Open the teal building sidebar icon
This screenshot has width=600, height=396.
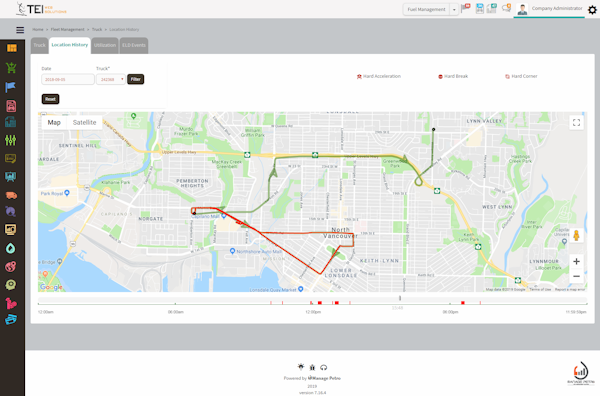tap(11, 122)
